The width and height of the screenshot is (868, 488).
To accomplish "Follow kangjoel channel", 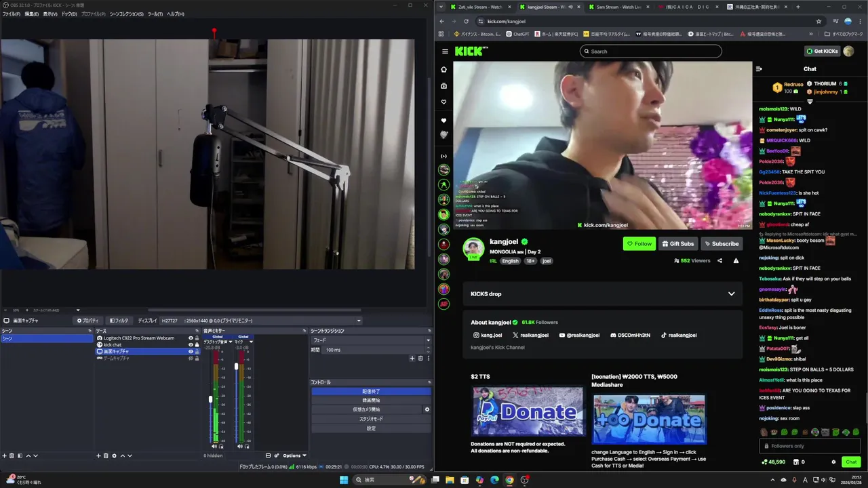I will [639, 244].
